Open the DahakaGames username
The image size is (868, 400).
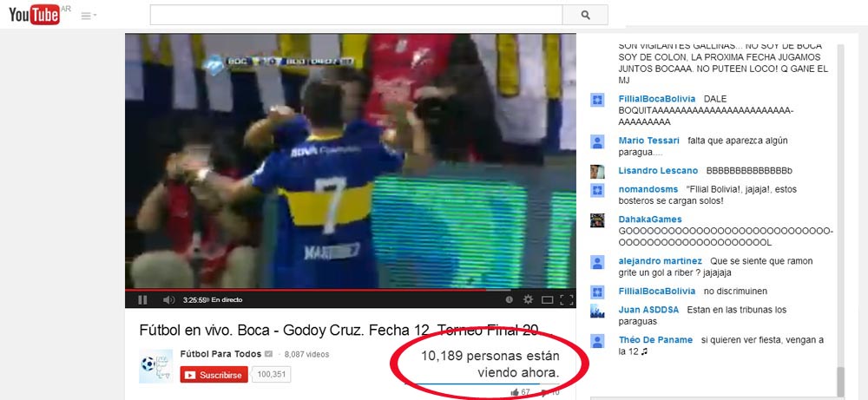pos(650,219)
